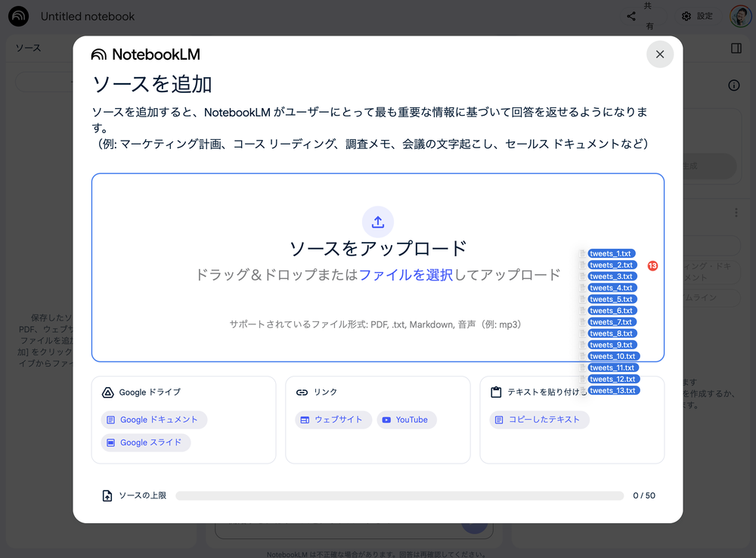The image size is (756, 558).
Task: Click the ファイルを選択 link
Action: pyautogui.click(x=406, y=275)
